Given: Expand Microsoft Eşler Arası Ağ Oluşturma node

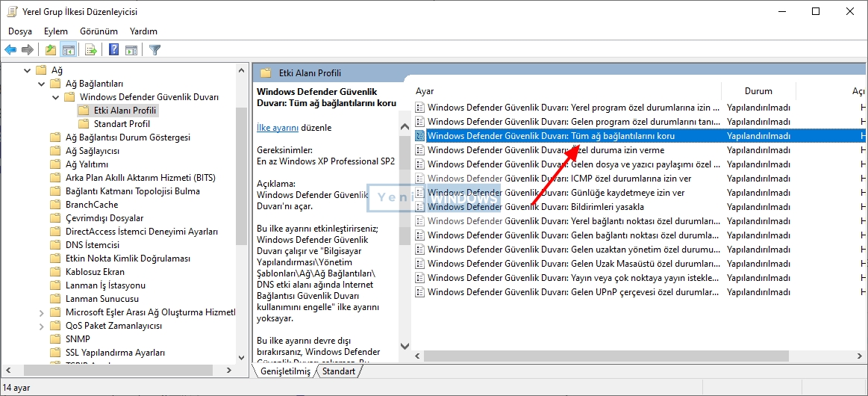Looking at the screenshot, I should tap(41, 312).
